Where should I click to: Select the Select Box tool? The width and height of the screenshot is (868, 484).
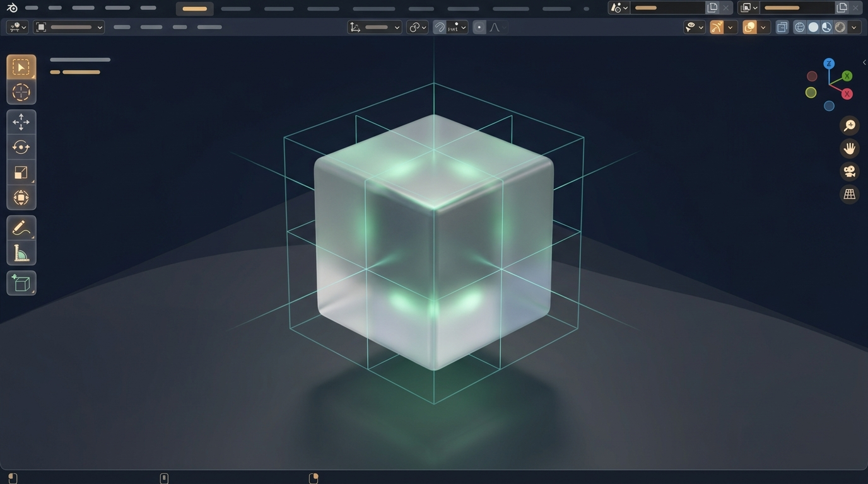pyautogui.click(x=21, y=67)
